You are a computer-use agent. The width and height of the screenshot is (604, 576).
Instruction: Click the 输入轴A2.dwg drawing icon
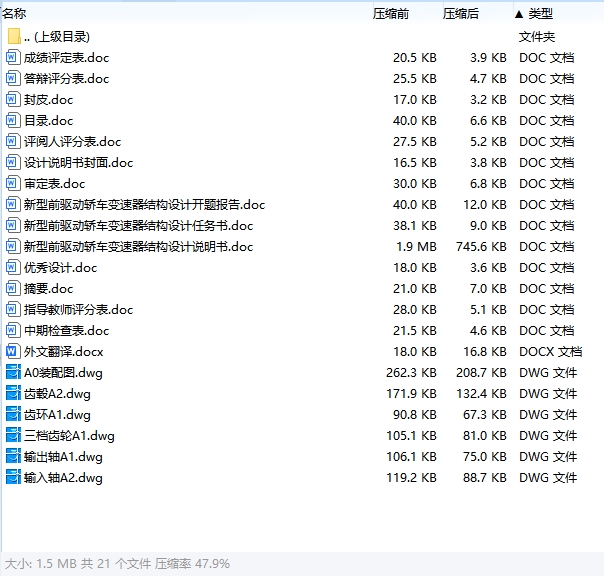tap(13, 477)
